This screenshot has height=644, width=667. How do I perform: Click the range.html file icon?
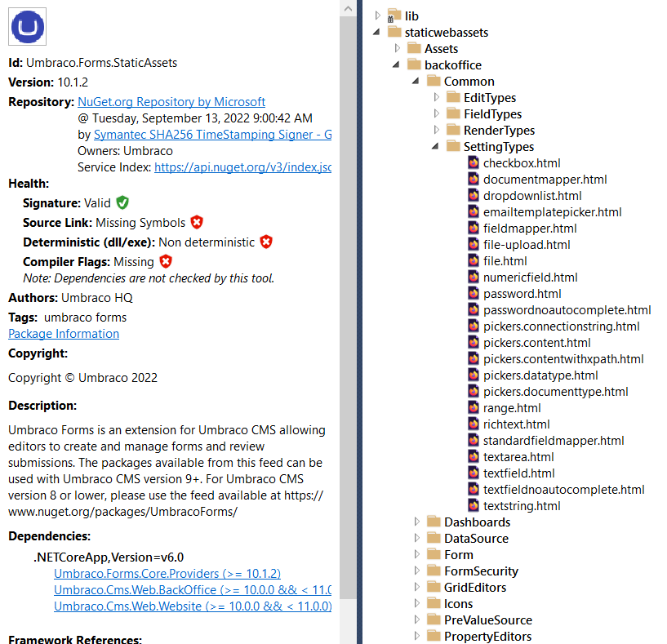pos(474,408)
